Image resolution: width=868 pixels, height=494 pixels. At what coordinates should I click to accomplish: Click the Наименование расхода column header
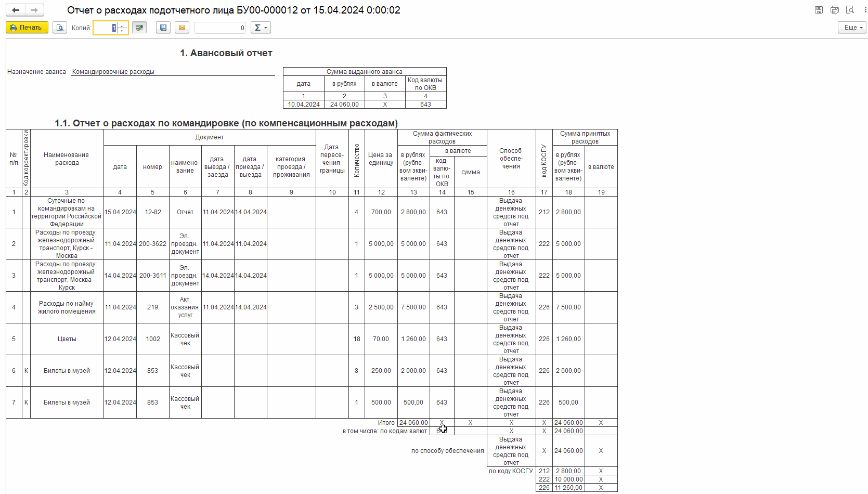67,159
